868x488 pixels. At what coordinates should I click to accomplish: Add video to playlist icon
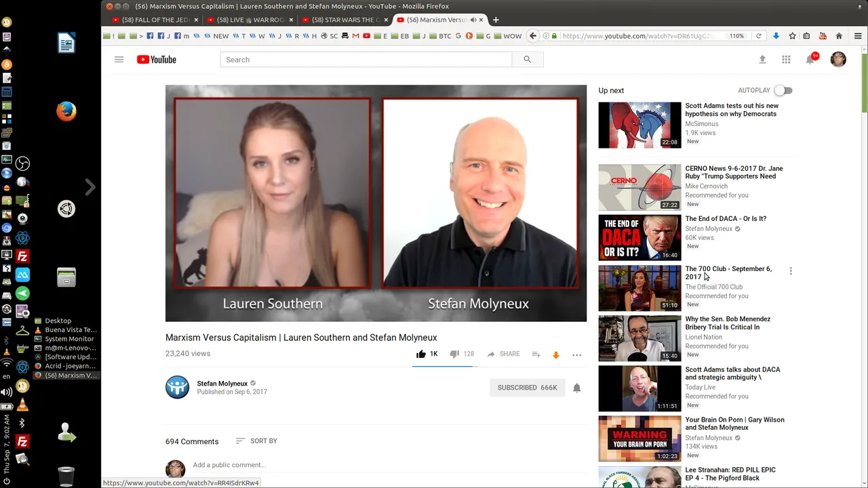click(536, 354)
